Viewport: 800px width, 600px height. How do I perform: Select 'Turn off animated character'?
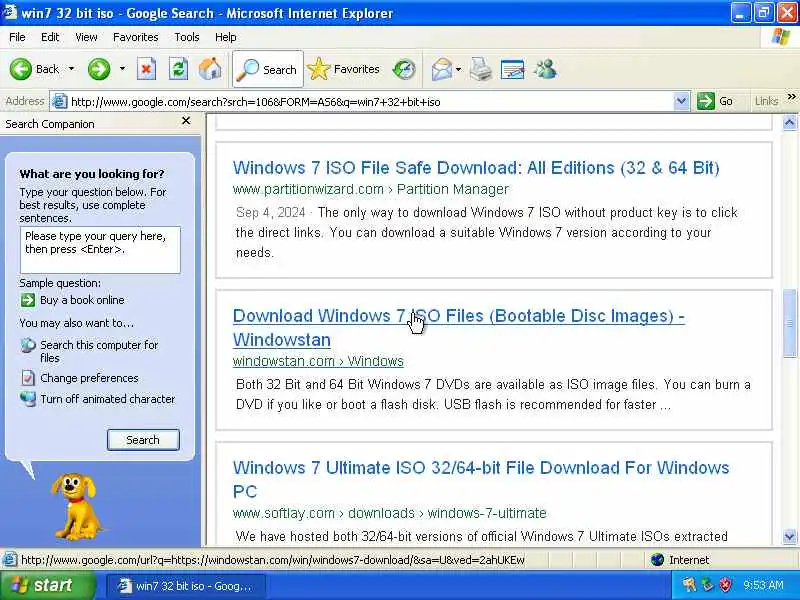[x=108, y=399]
